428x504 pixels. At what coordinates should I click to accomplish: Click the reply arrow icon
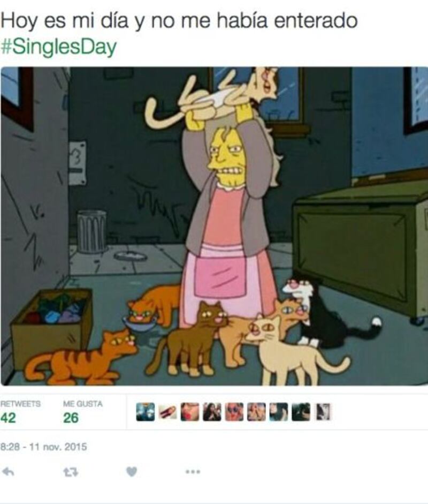click(8, 472)
